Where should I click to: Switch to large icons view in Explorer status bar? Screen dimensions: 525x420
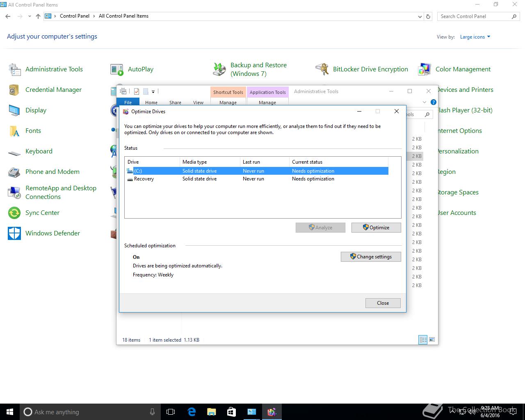(431, 340)
